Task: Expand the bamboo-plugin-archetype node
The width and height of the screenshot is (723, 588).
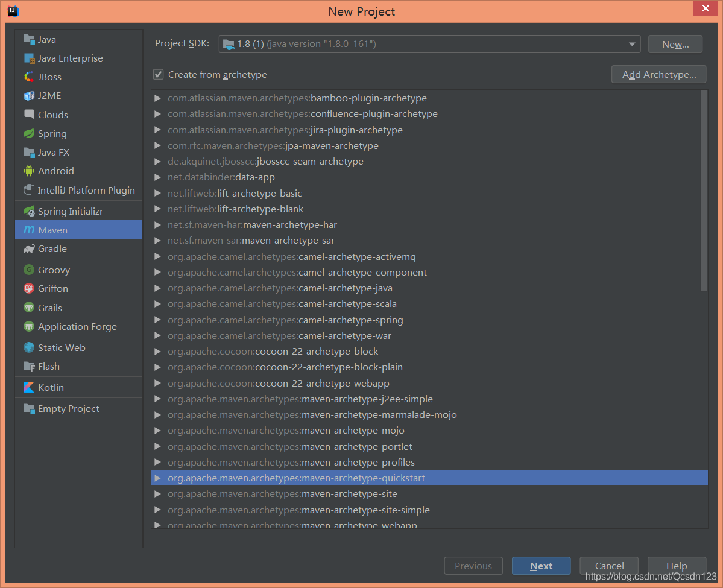Action: [158, 98]
